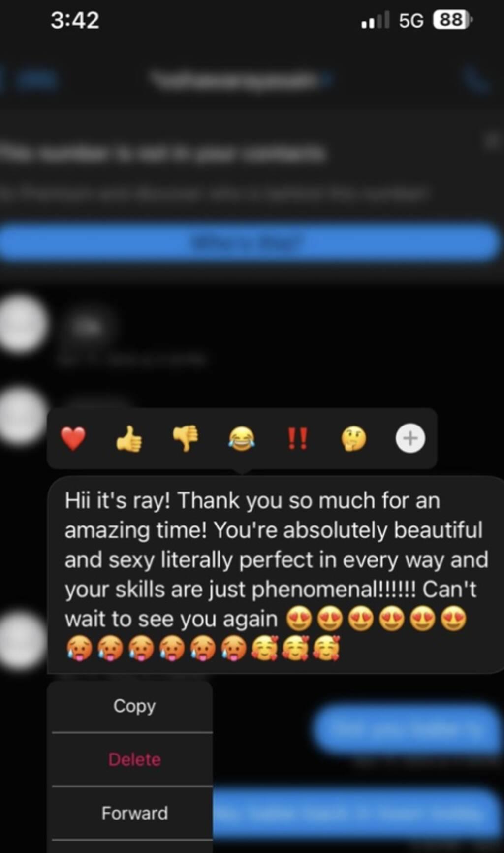Tap the 3:42 clock in status bar
The image size is (504, 853).
[75, 20]
